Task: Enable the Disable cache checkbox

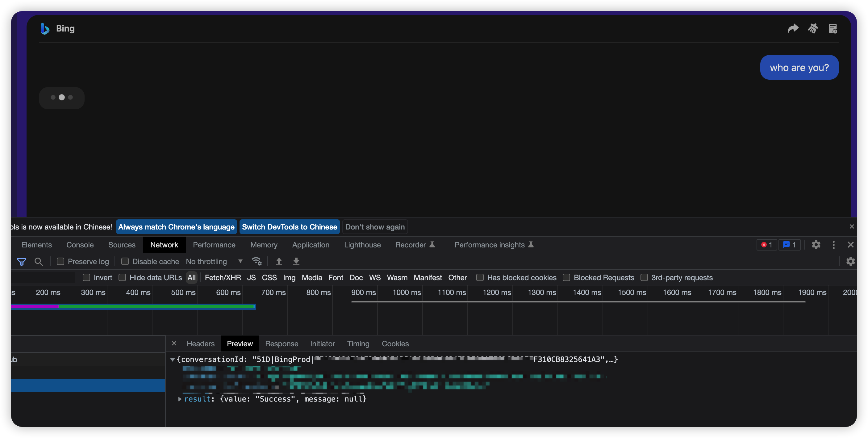Action: (x=125, y=261)
